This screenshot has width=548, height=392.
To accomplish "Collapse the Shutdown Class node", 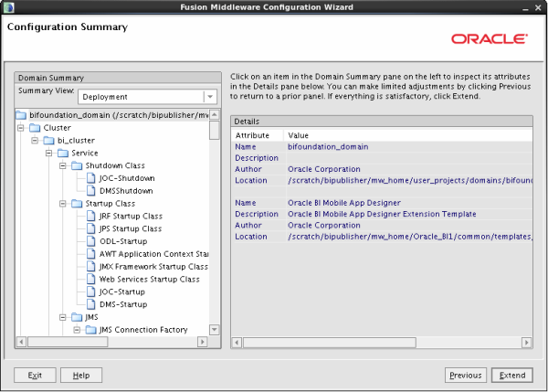I will [x=63, y=165].
